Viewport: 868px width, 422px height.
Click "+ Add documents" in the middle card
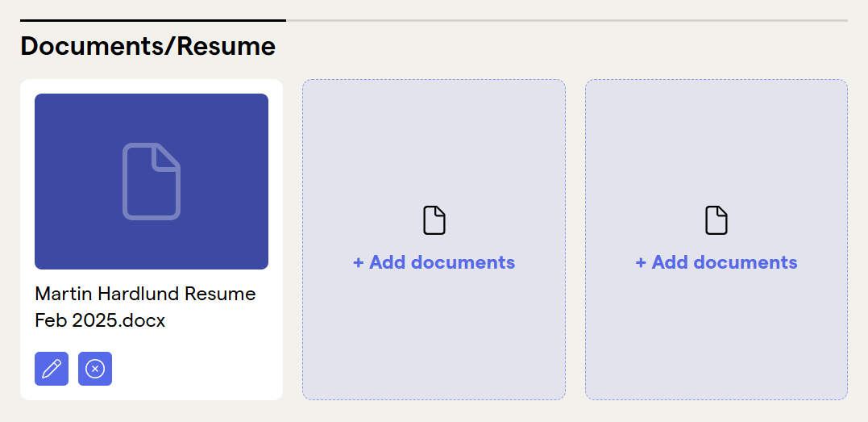(x=434, y=262)
